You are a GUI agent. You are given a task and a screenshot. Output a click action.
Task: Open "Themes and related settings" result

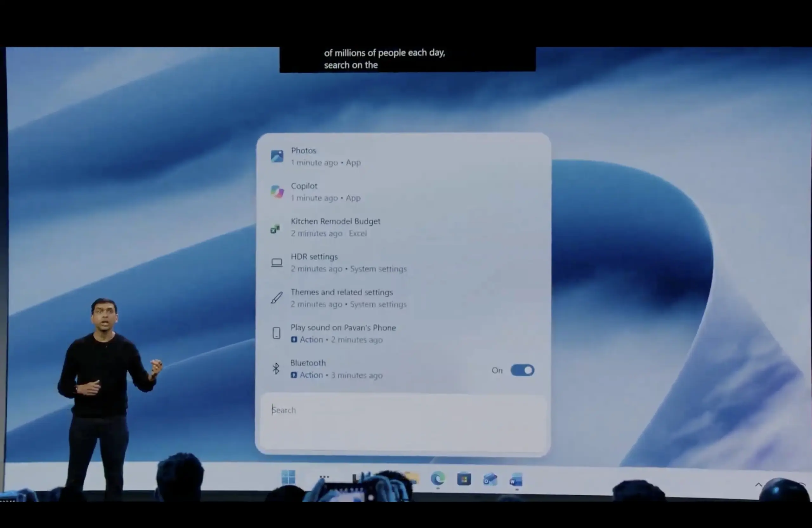(x=403, y=298)
